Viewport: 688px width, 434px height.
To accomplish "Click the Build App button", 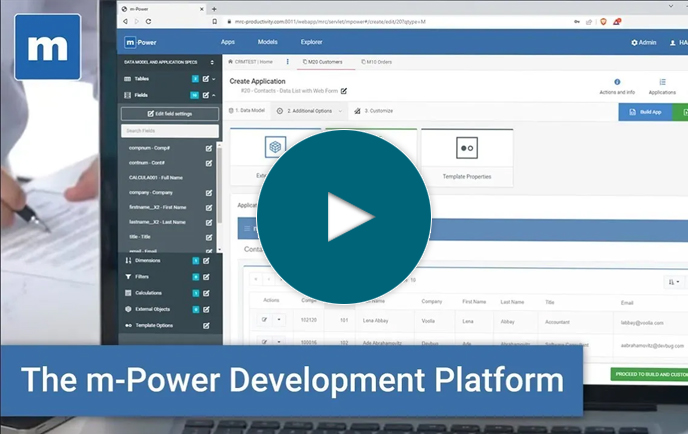I will [x=645, y=112].
